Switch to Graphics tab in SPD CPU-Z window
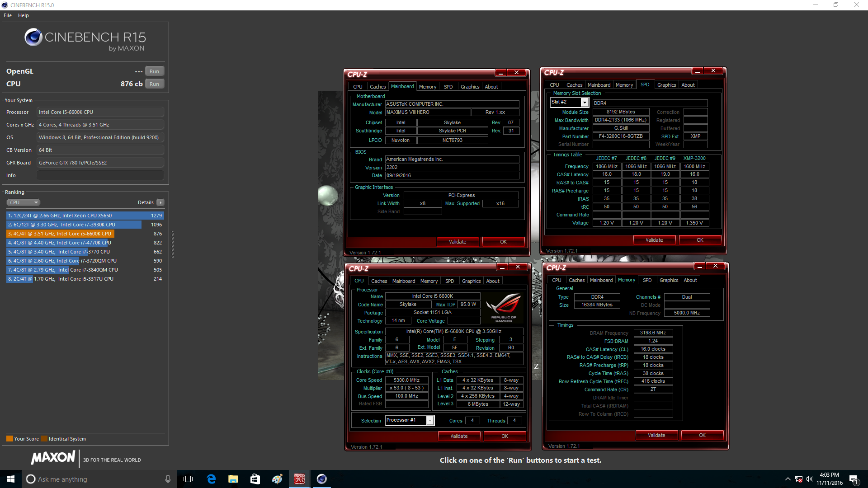This screenshot has width=868, height=488. point(666,85)
